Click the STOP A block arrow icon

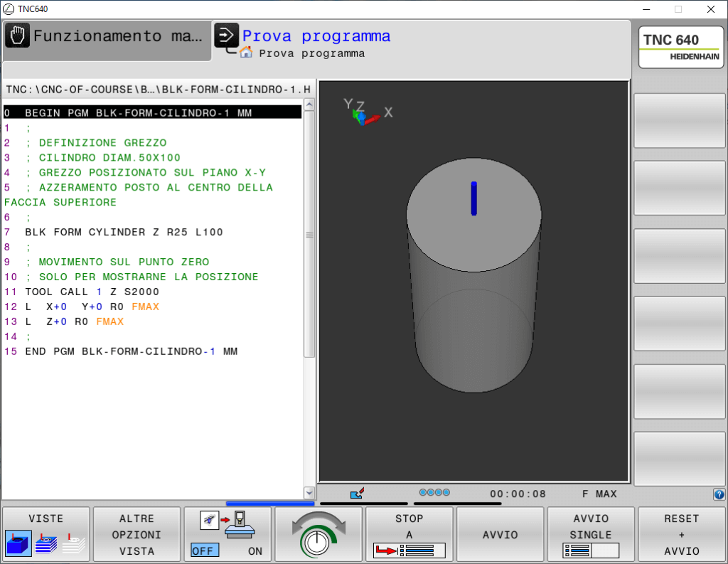409,550
